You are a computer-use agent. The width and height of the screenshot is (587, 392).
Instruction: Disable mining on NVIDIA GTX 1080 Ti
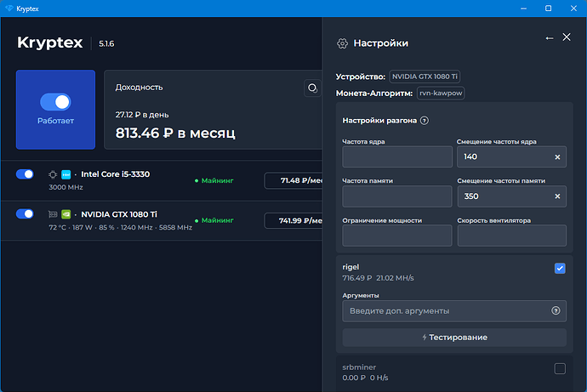[x=25, y=214]
